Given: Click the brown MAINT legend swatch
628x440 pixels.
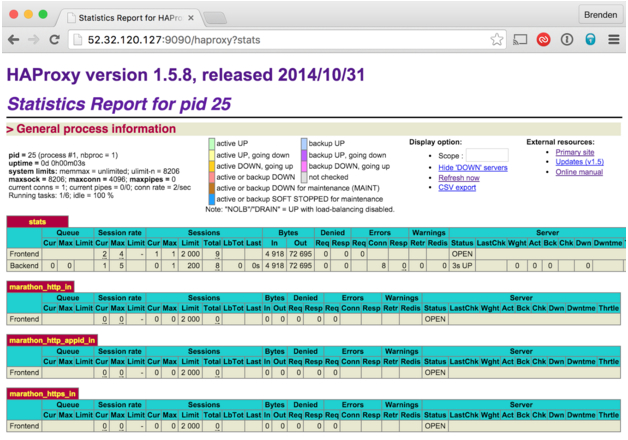Looking at the screenshot, I should [x=211, y=188].
